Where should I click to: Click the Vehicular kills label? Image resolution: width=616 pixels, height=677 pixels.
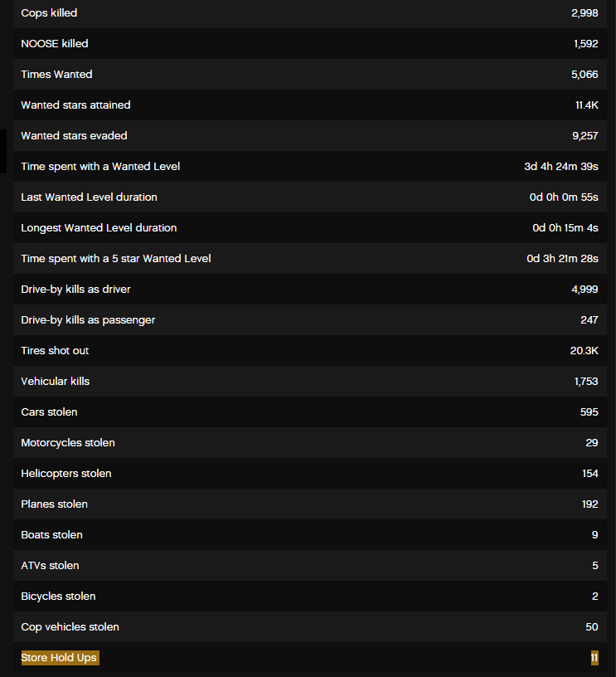(55, 382)
